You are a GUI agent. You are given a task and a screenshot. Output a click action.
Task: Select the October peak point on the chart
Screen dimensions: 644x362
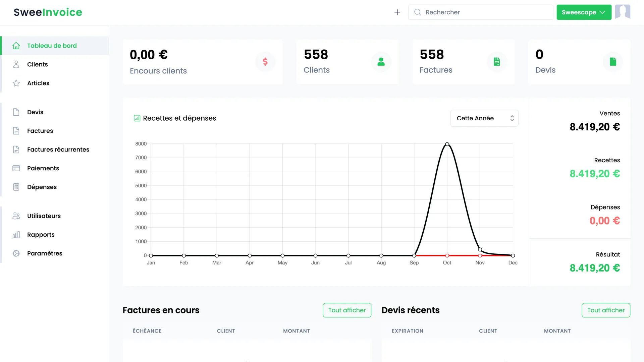pos(447,144)
